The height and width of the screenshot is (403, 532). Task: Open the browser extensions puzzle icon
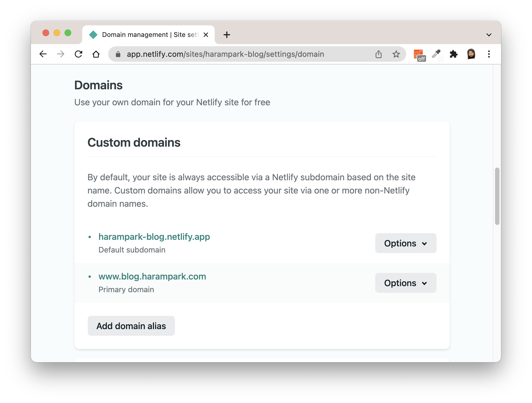(x=454, y=54)
